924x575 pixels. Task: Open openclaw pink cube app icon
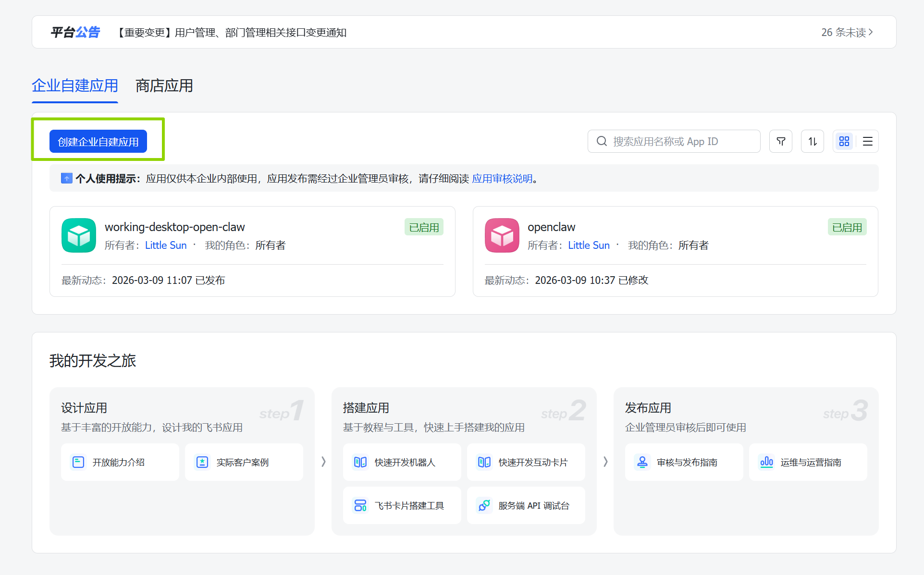point(502,235)
